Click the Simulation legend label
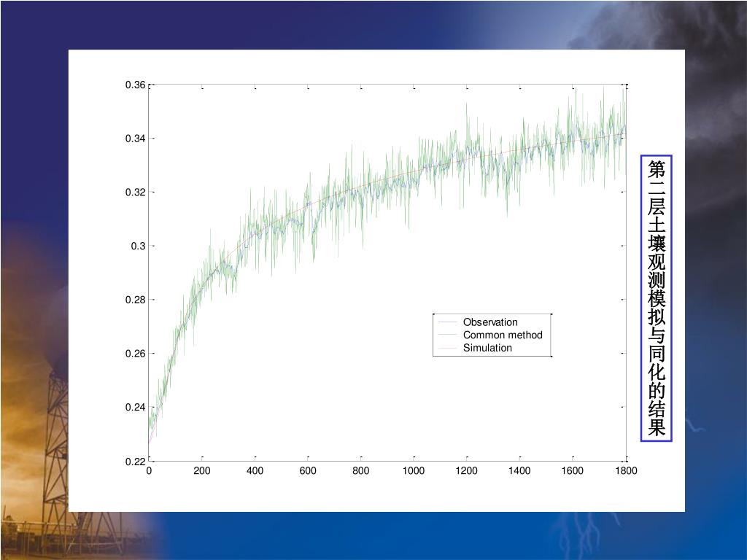The width and height of the screenshot is (747, 560). (x=487, y=348)
